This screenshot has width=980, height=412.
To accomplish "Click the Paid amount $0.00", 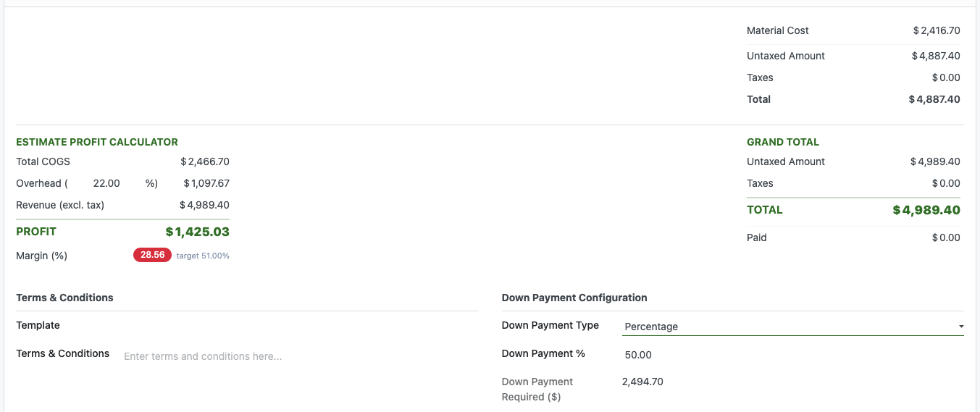I will point(946,237).
